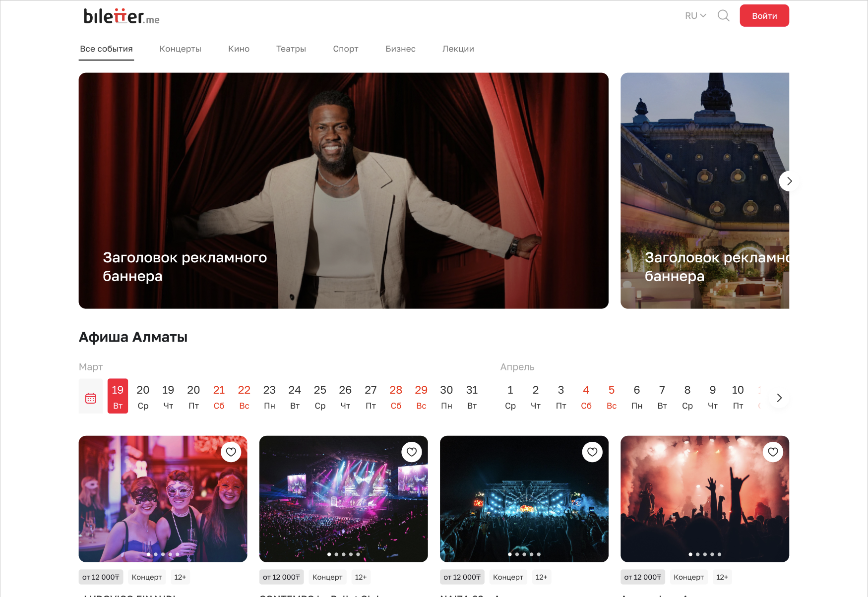Screen dimensions: 868x597
Task: Click the next arrow on the banner carousel
Action: coord(789,181)
